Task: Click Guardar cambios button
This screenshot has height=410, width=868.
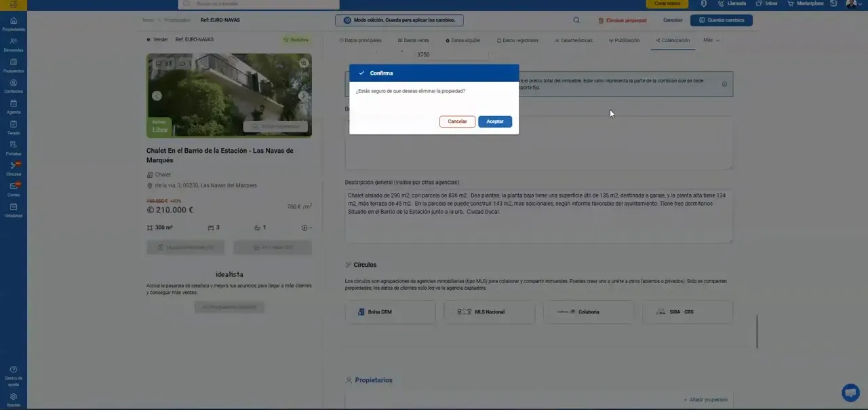Action: 722,20
